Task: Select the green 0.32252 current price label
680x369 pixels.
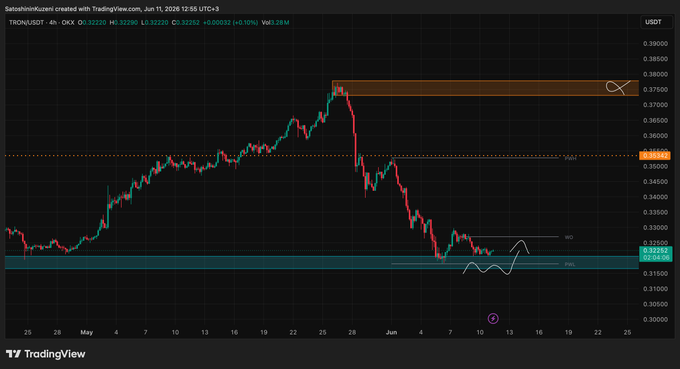Action: point(656,251)
